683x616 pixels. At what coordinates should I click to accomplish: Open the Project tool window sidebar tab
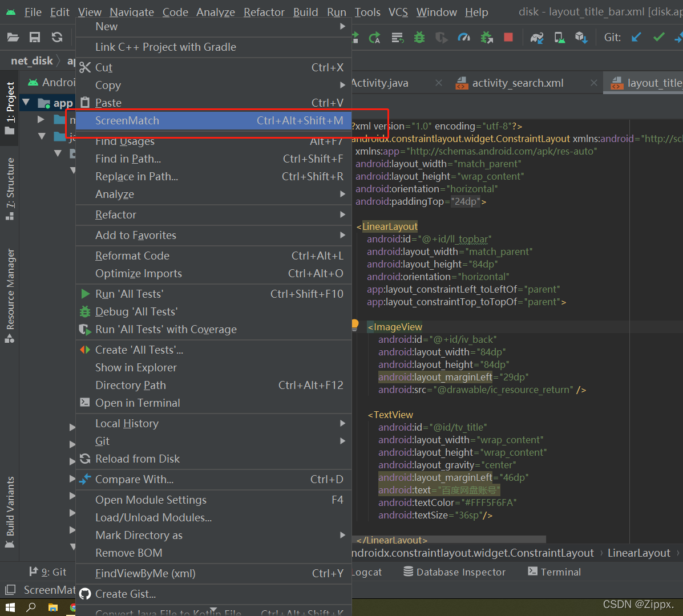[10, 107]
